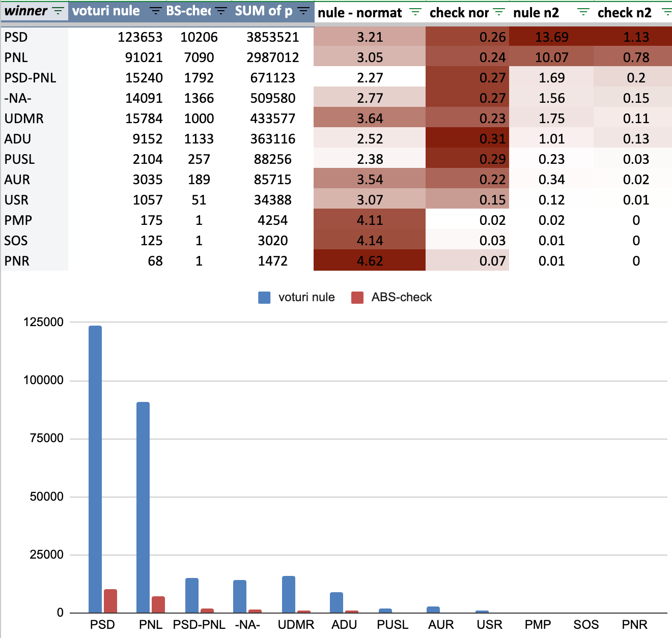This screenshot has width=672, height=638.
Task: Select the UDMR row label cell
Action: 35,119
